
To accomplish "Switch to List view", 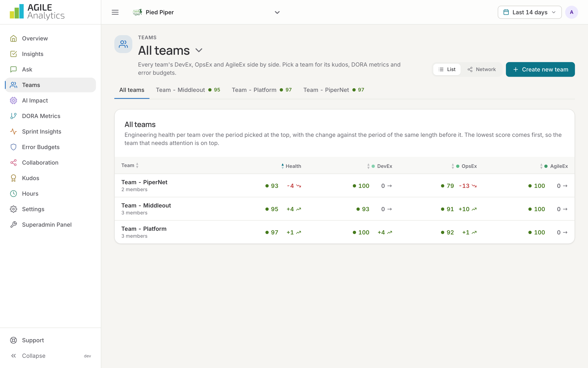I will [x=447, y=69].
